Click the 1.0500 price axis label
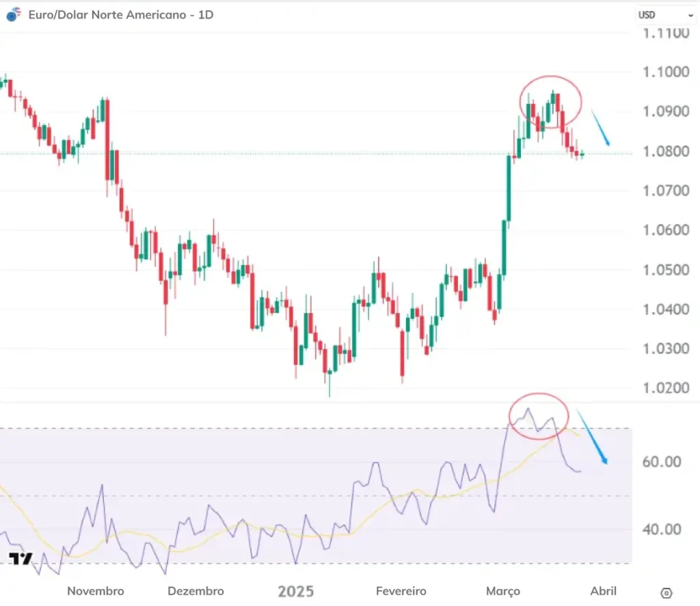Screen dimensions: 700x606 (x=666, y=270)
